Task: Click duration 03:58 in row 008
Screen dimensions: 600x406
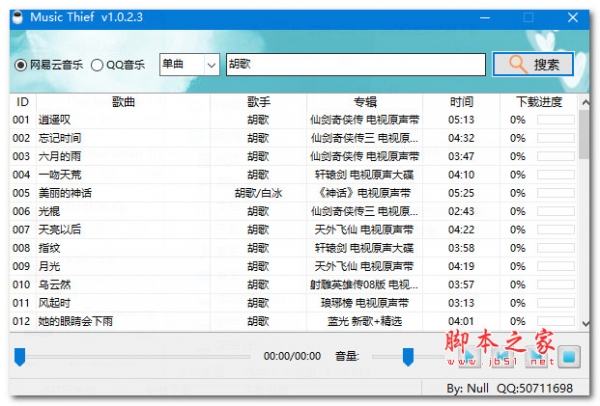Action: click(461, 248)
